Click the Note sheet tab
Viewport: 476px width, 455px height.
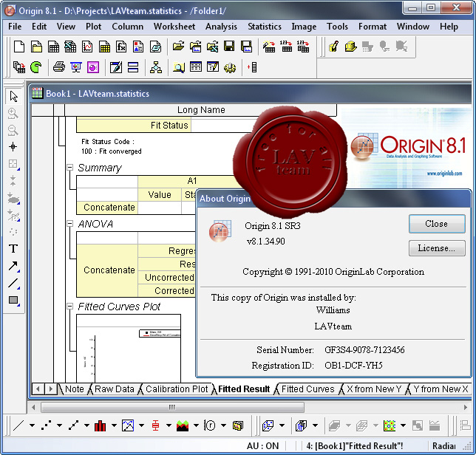75,389
